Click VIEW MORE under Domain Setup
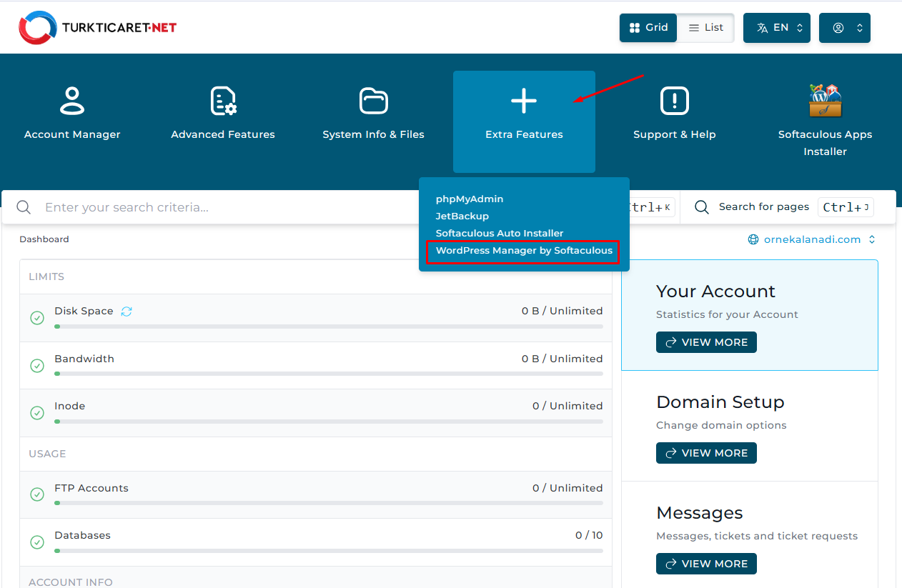The height and width of the screenshot is (588, 902). coord(706,453)
